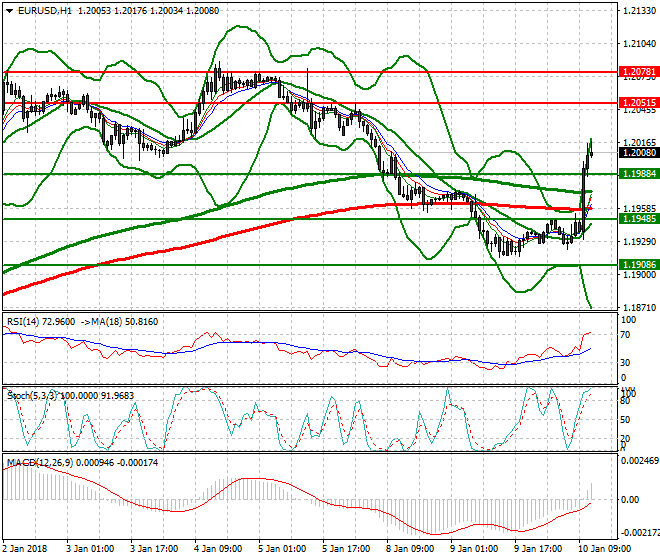Select the 1.19884 green level label

(x=635, y=174)
